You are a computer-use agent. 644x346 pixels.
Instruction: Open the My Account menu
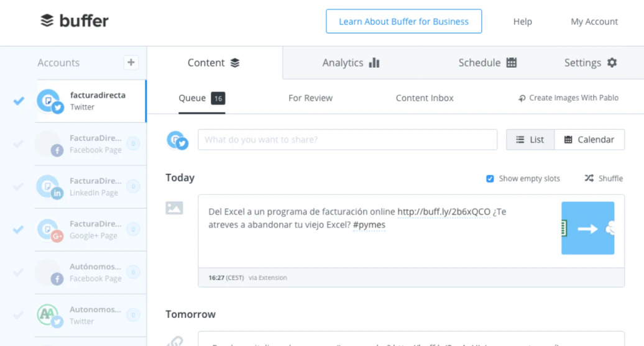coord(594,22)
